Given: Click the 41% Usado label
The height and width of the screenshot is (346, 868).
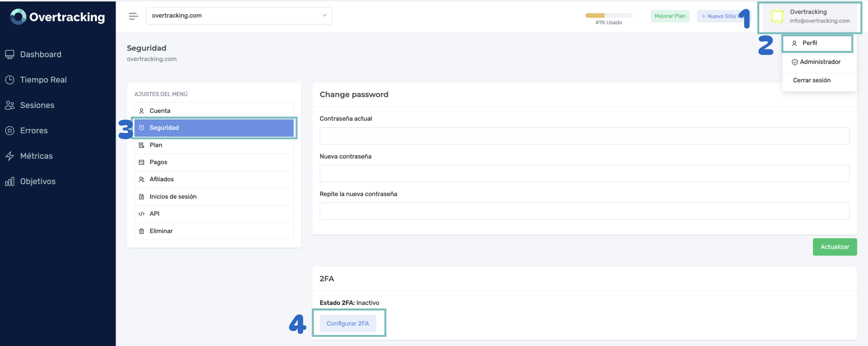Looking at the screenshot, I should point(608,23).
